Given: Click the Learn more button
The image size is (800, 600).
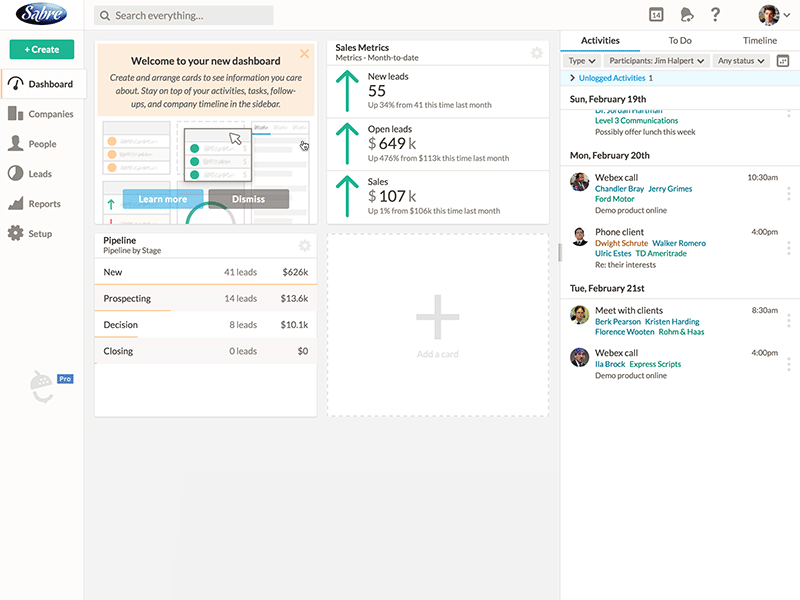Looking at the screenshot, I should tap(163, 199).
